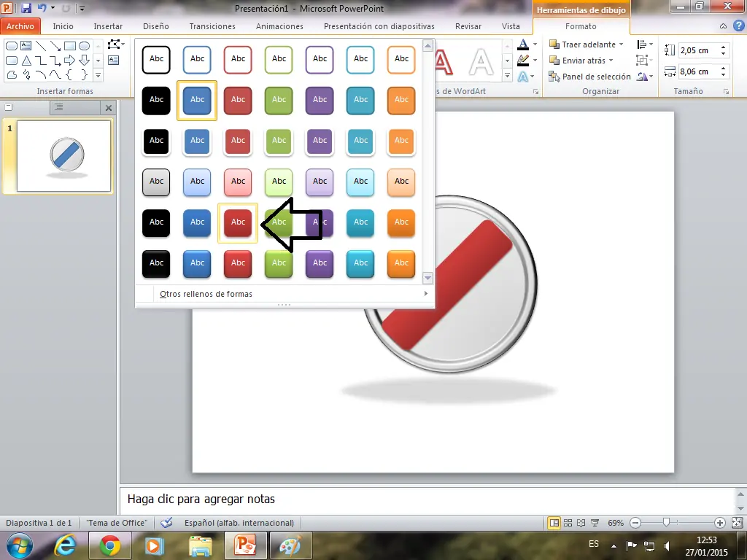The height and width of the screenshot is (560, 747).
Task: Open Panel de selección
Action: (x=589, y=76)
